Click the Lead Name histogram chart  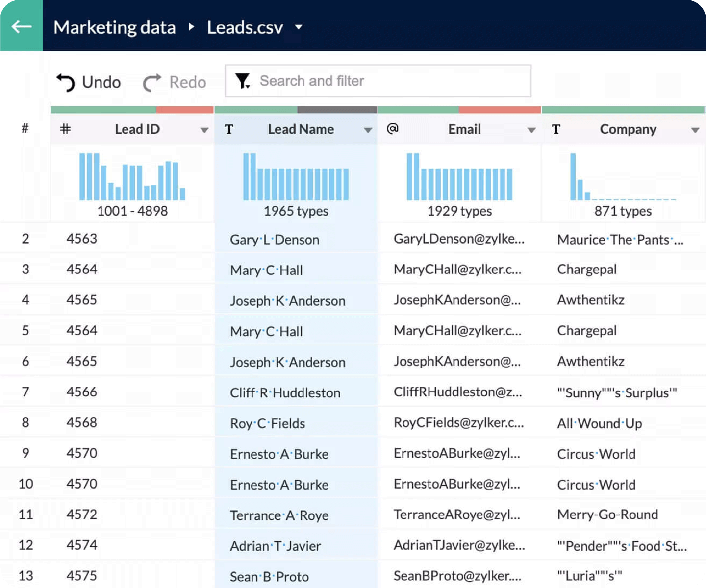pyautogui.click(x=296, y=176)
